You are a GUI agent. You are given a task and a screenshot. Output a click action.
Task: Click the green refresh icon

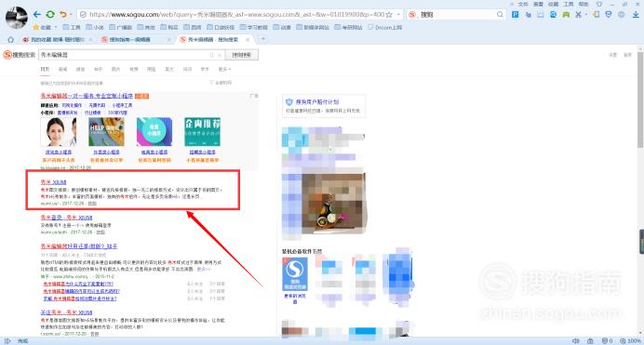[50, 14]
